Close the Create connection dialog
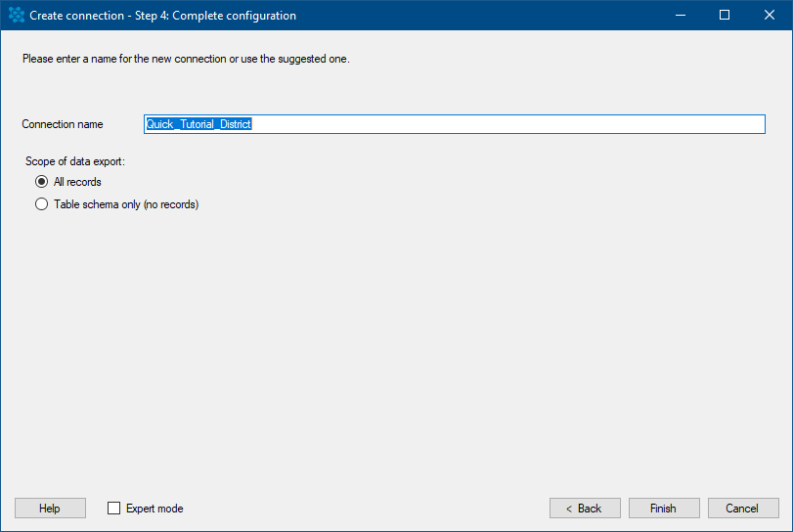This screenshot has width=793, height=532. click(x=769, y=16)
